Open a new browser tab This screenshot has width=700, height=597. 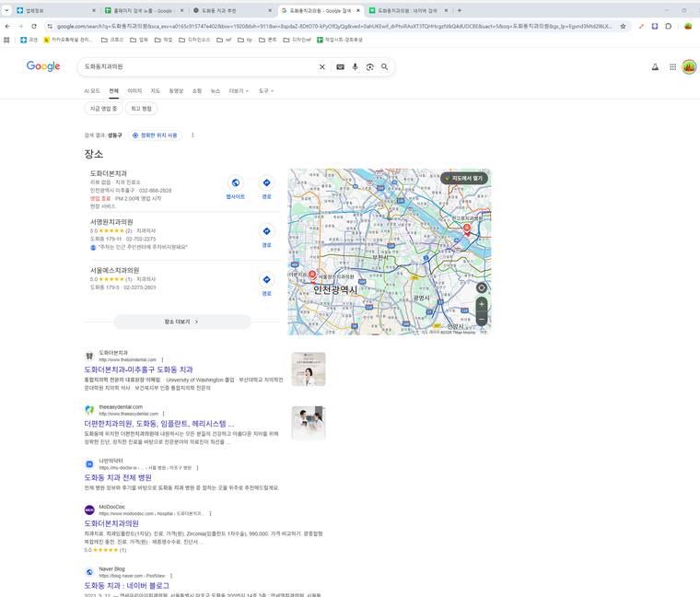460,10
